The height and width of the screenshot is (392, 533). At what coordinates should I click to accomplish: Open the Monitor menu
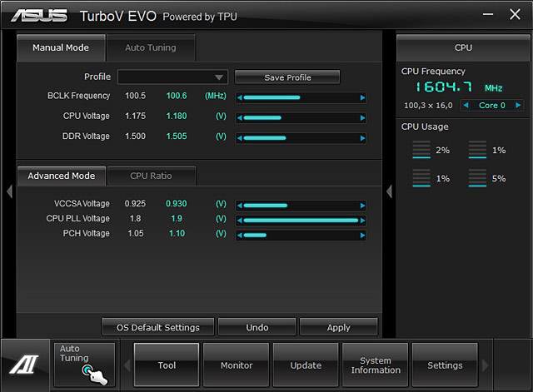237,365
